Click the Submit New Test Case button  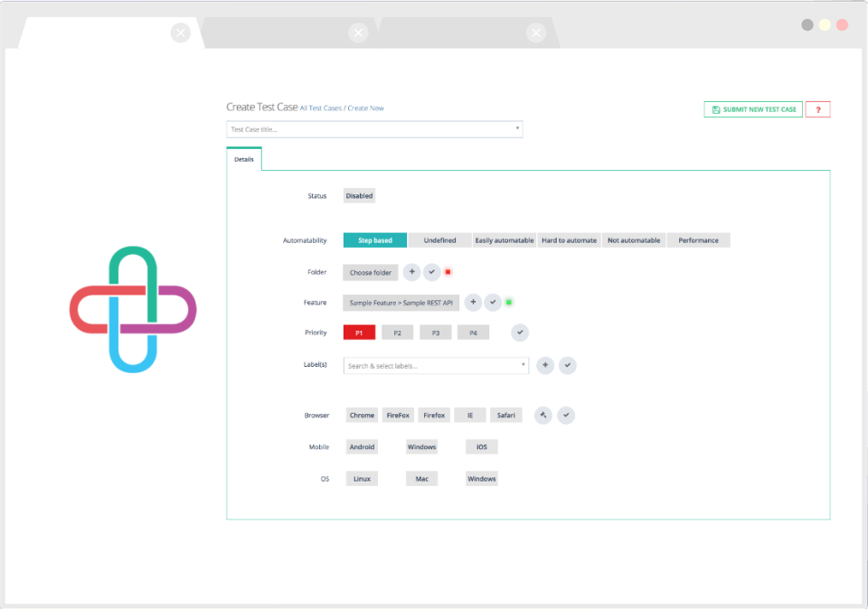753,108
